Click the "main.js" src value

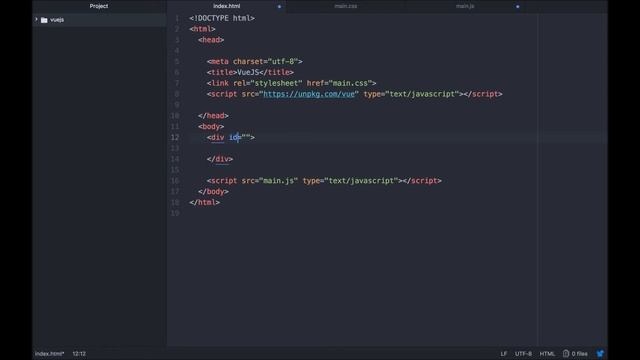[x=278, y=181]
